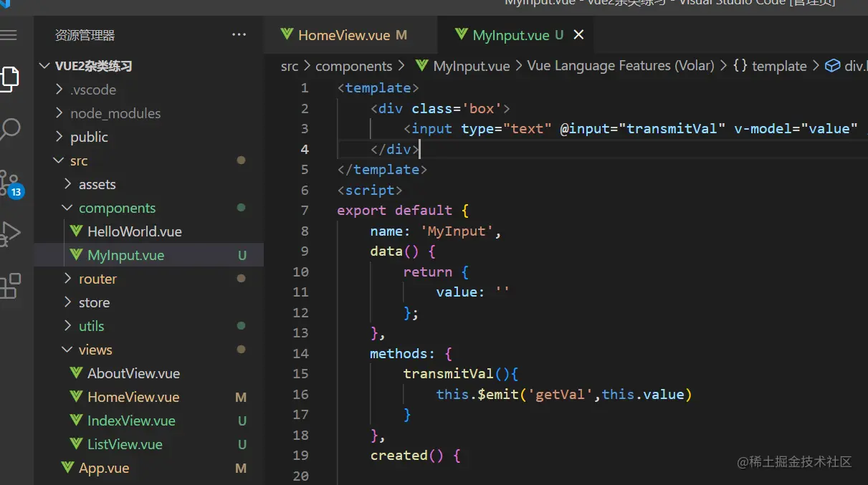Screen dimensions: 868x485
Task: Open the Explorer view in the activity bar
Action: 11,79
